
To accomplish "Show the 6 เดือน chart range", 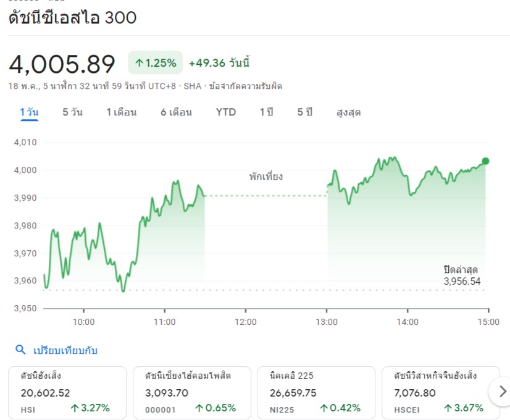I will tap(176, 112).
